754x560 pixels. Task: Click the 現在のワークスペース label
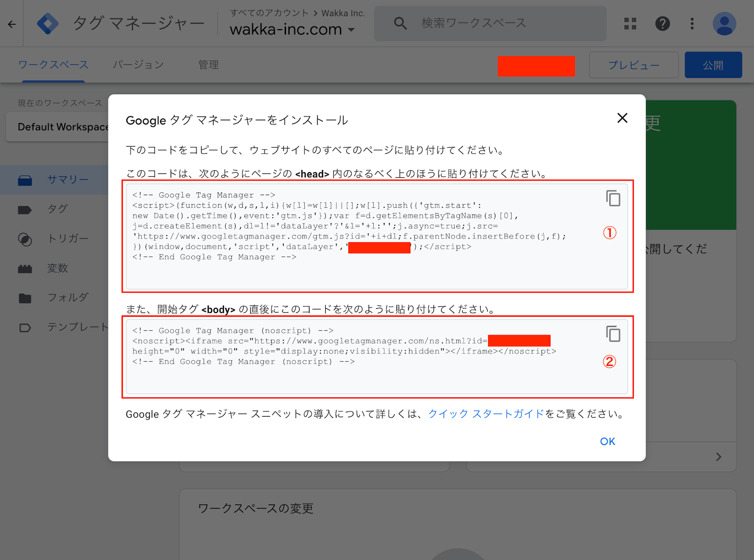coord(60,103)
